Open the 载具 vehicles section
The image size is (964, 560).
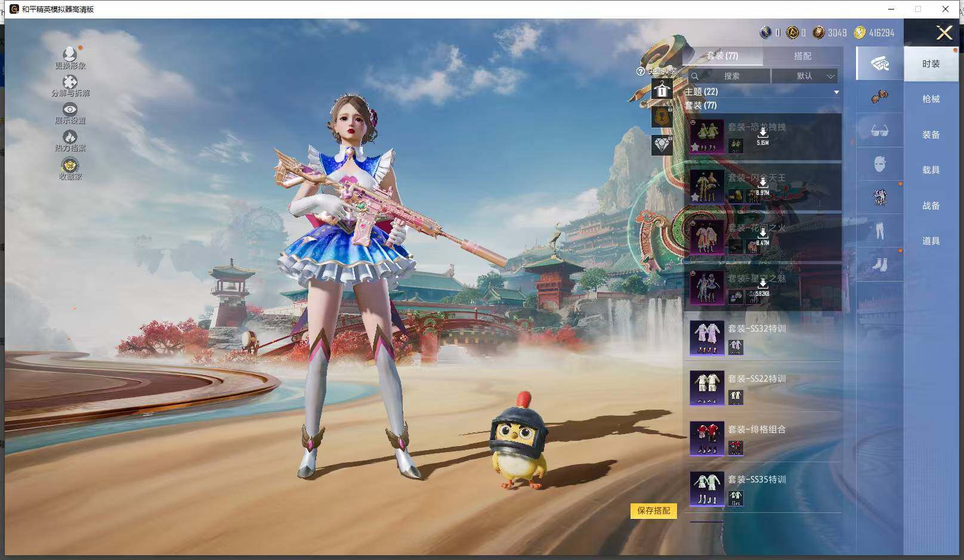(931, 170)
